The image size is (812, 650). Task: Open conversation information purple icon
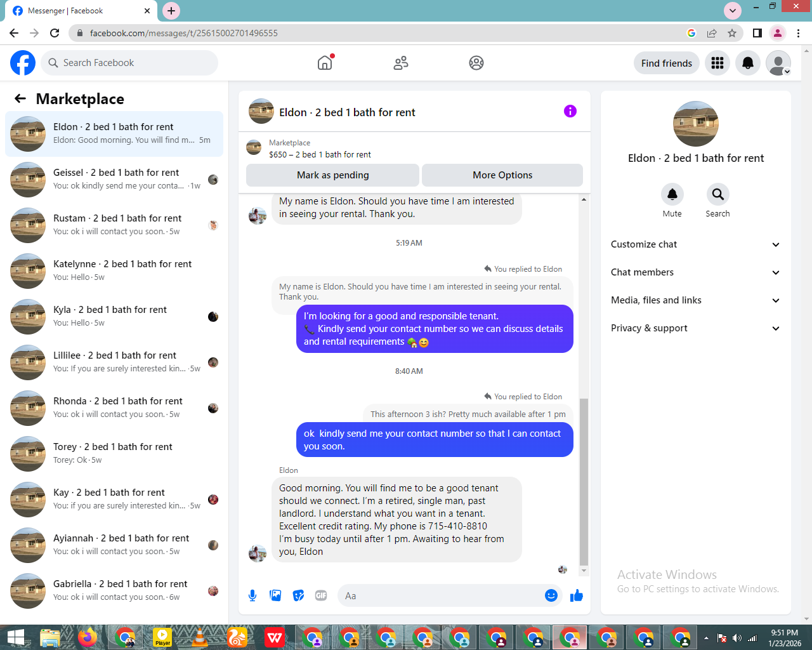point(570,111)
